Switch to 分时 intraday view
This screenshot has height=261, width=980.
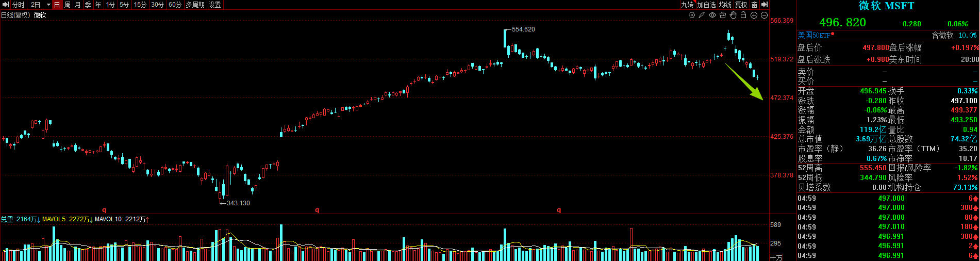18,5
